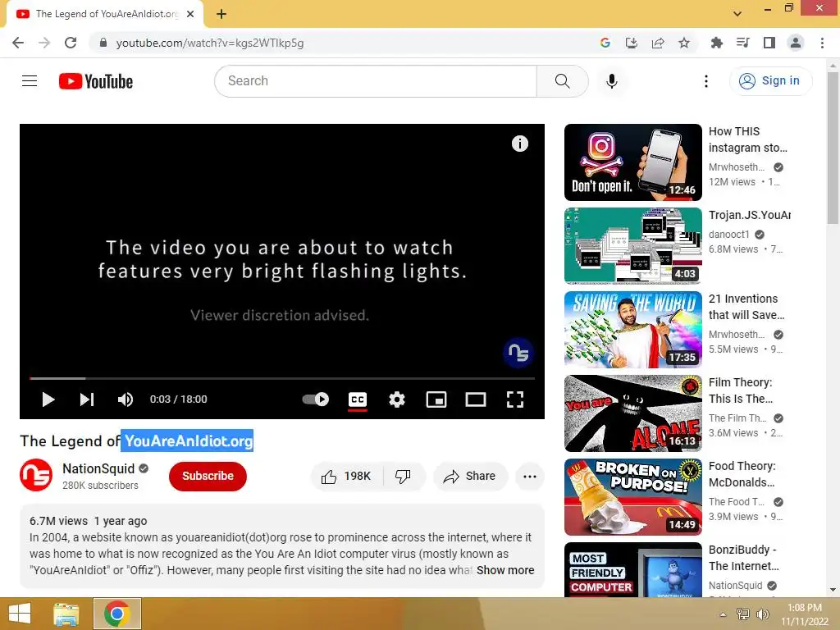Go forward in the browser
840x630 pixels.
click(44, 43)
